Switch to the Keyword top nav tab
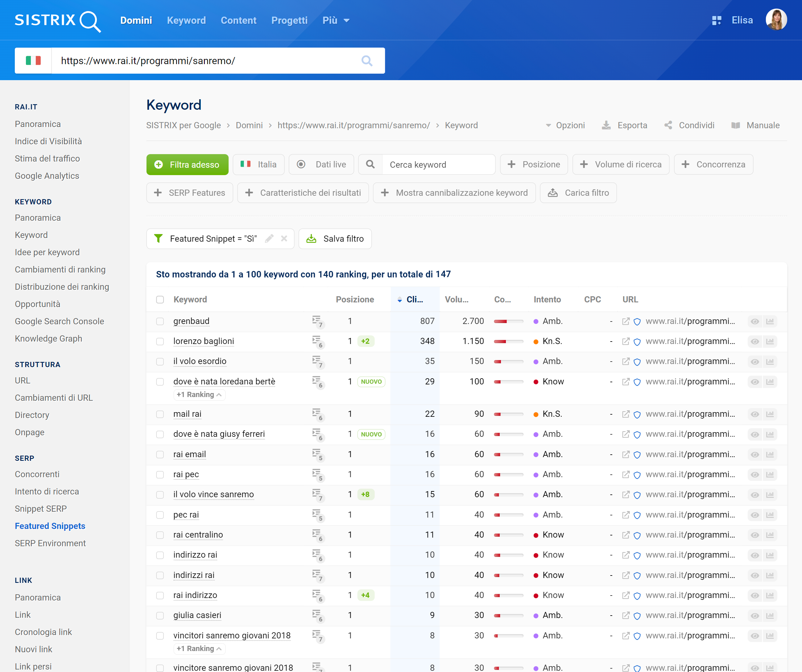Image resolution: width=802 pixels, height=672 pixels. (186, 20)
